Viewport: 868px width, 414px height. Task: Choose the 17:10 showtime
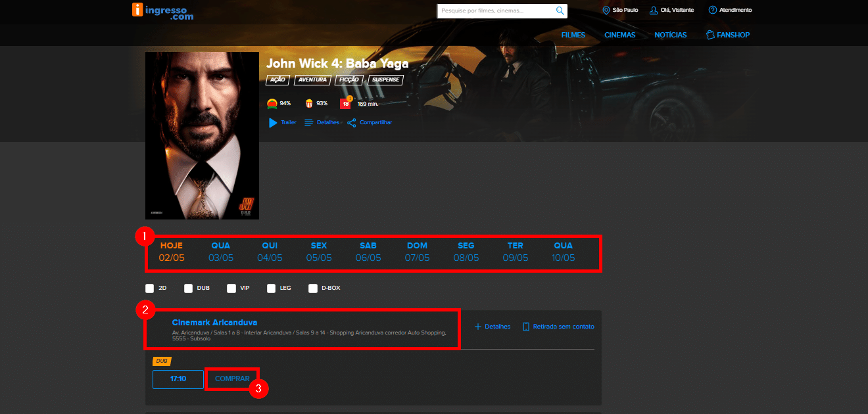point(178,379)
